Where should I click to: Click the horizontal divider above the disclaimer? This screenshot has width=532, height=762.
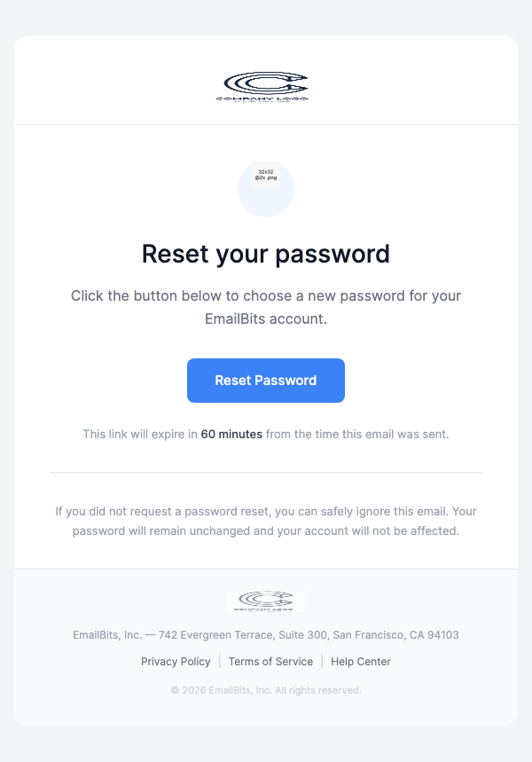coord(265,473)
